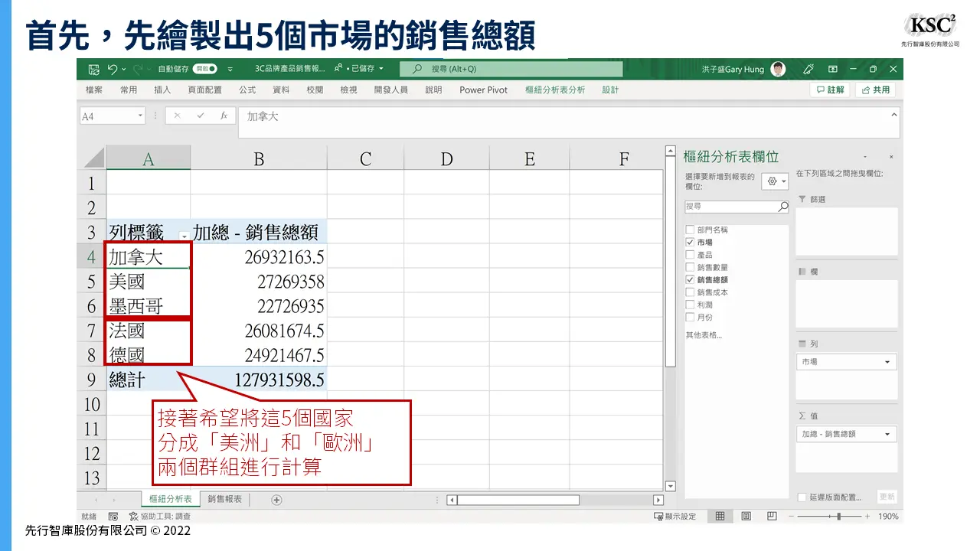Image resolution: width=980 pixels, height=551 pixels.
Task: Uncheck the 市場 field checkbox
Action: click(x=690, y=242)
